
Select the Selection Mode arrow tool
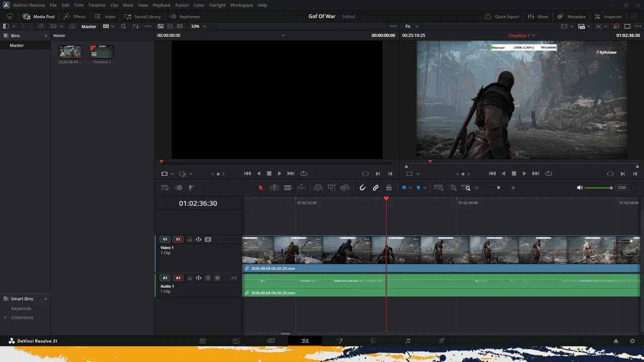[261, 188]
